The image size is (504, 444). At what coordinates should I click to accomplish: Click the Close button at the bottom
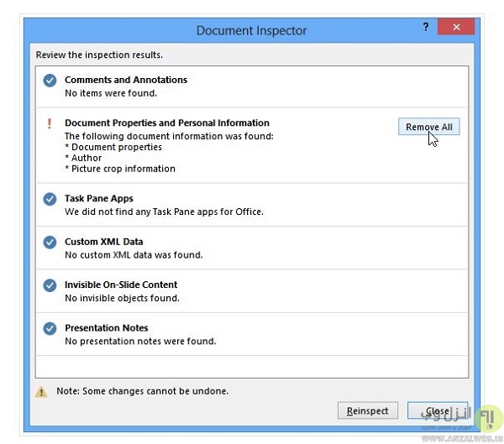point(437,410)
